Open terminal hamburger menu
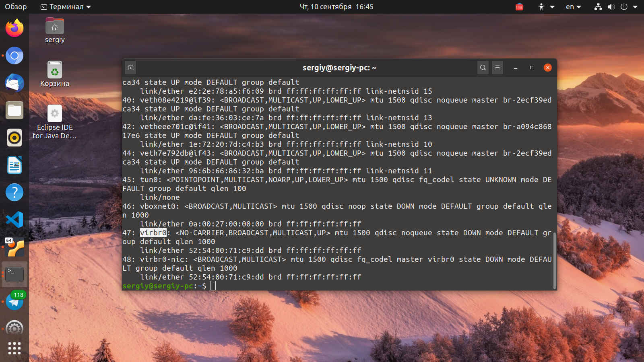Screen dimensions: 644x362 pos(497,68)
